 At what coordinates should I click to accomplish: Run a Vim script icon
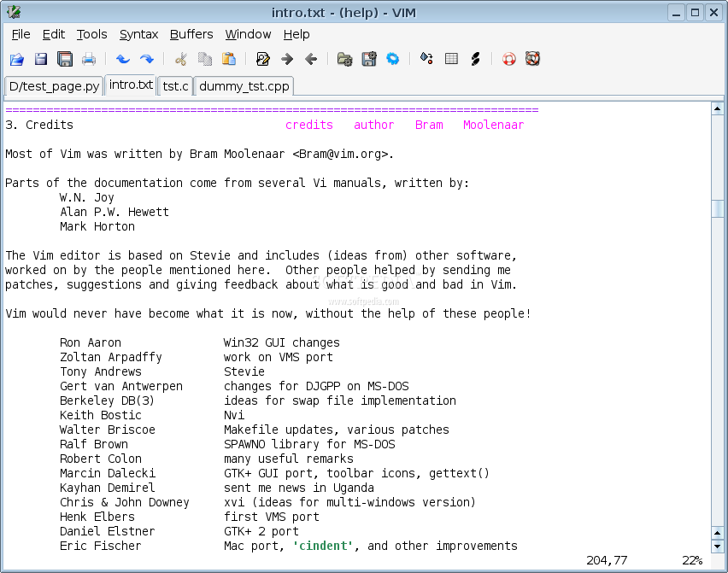[393, 59]
